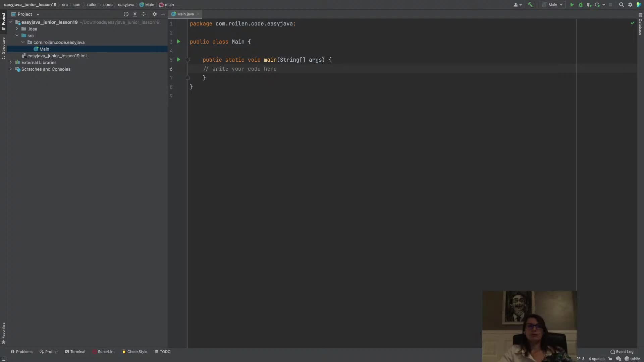
Task: Click breadcrumb main method
Action: tap(167, 5)
